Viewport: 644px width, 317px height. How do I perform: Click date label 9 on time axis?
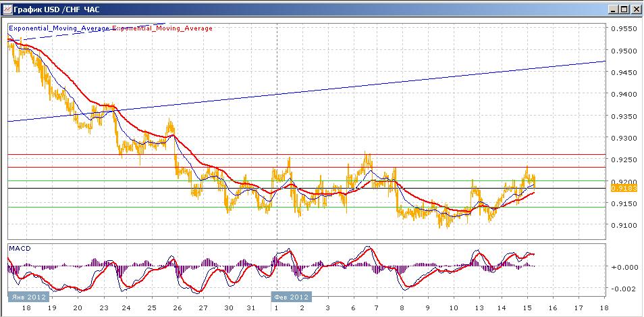coord(428,308)
